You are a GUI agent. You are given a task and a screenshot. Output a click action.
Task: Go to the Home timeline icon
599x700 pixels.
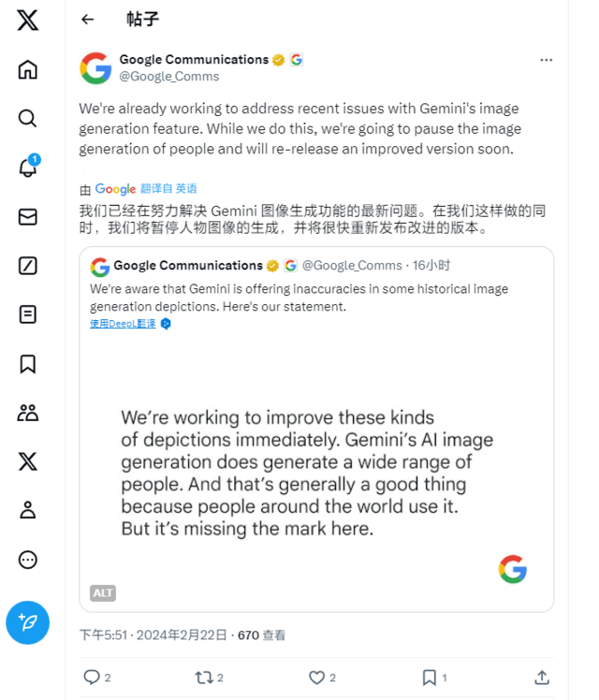pos(28,70)
